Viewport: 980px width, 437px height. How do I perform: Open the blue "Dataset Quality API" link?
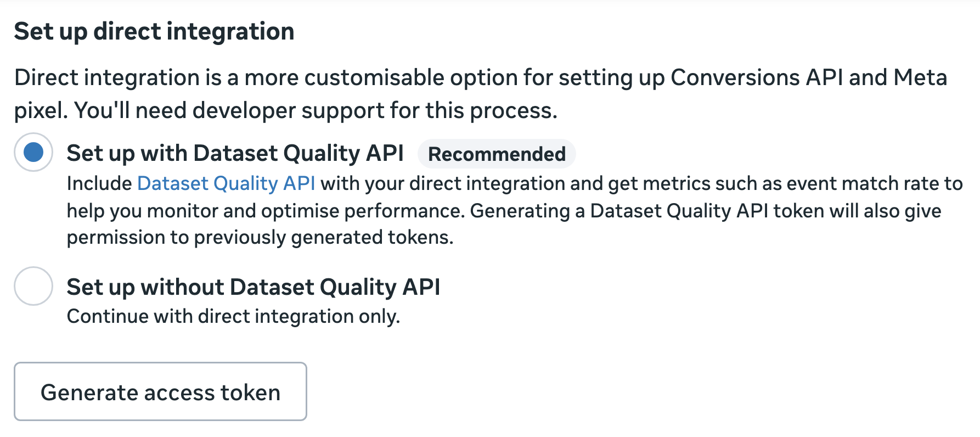tap(226, 183)
